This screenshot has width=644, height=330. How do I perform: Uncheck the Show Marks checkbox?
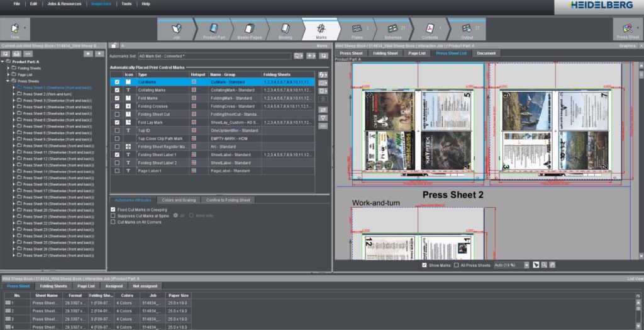[x=425, y=265]
